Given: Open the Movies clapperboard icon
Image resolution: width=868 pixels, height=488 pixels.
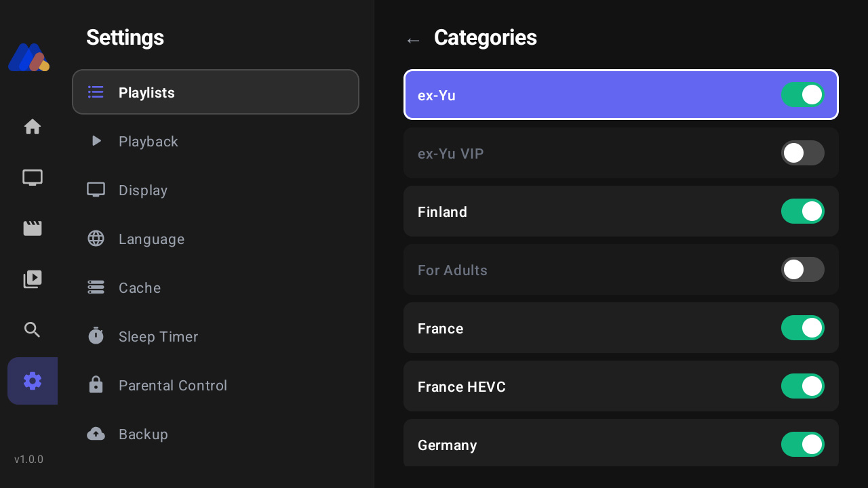Looking at the screenshot, I should 32,228.
